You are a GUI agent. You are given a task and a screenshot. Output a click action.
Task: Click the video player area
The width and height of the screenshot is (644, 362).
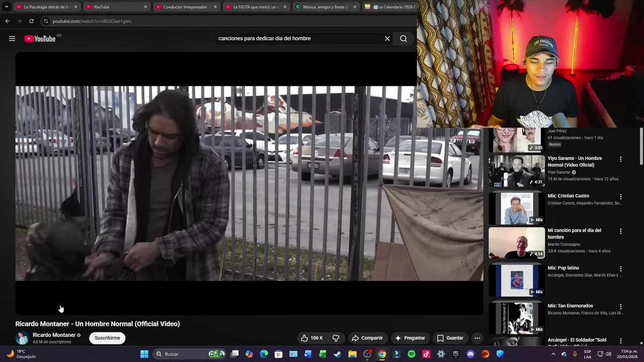249,184
